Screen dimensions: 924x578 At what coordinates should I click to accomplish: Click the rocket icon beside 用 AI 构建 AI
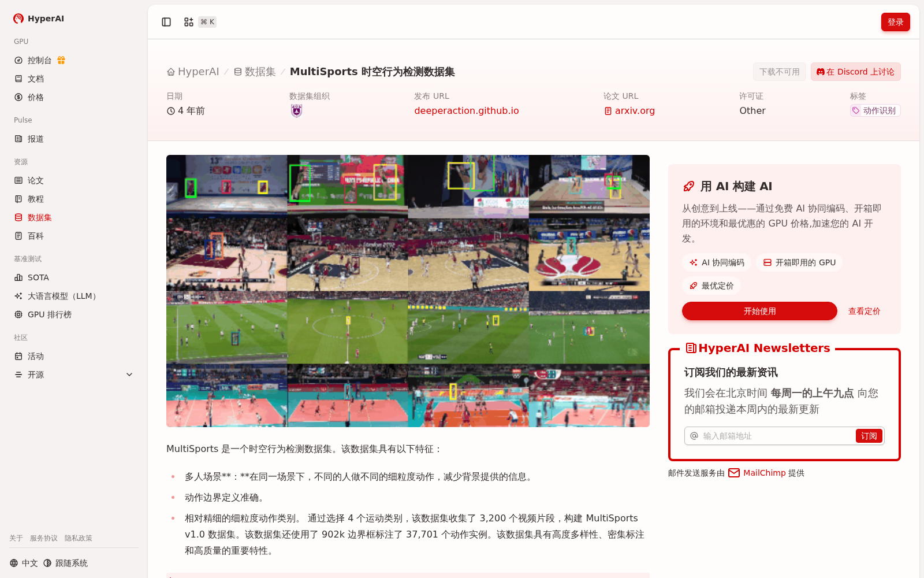[688, 186]
